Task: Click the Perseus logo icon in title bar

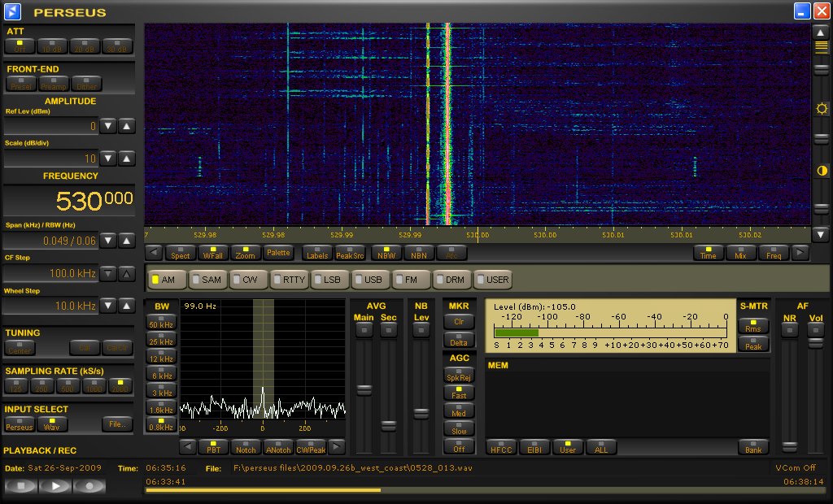Action: pos(12,11)
